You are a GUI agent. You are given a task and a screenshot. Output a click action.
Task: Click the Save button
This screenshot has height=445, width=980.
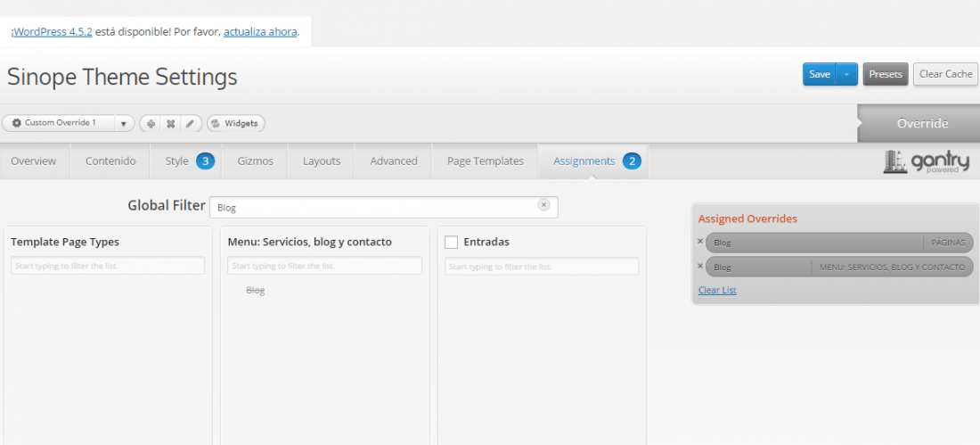tap(820, 74)
